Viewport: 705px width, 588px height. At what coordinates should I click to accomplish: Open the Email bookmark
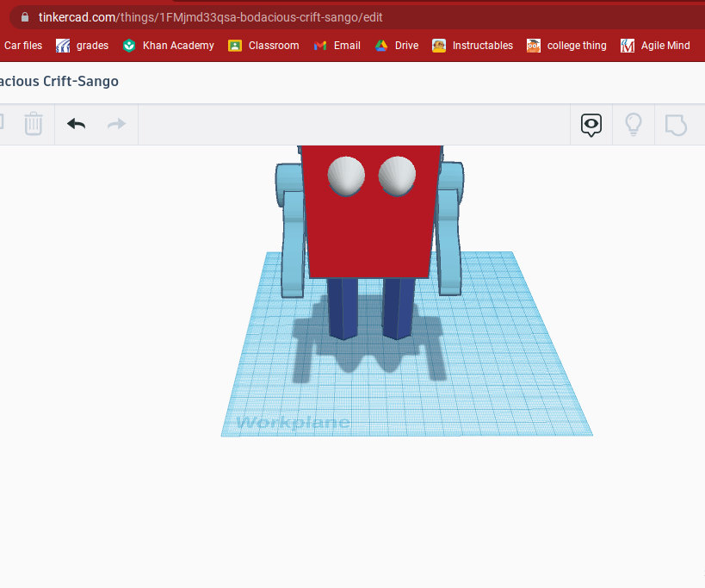click(337, 46)
